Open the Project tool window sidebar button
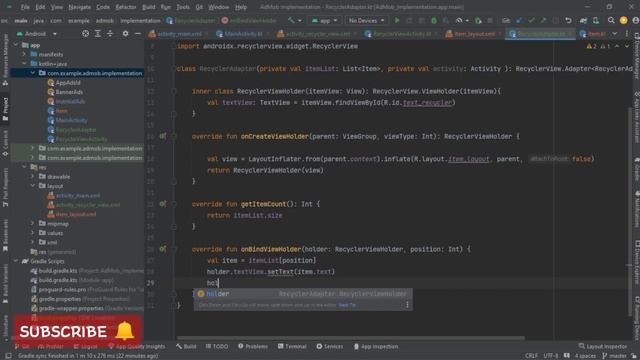The height and width of the screenshot is (360, 640). point(5,109)
